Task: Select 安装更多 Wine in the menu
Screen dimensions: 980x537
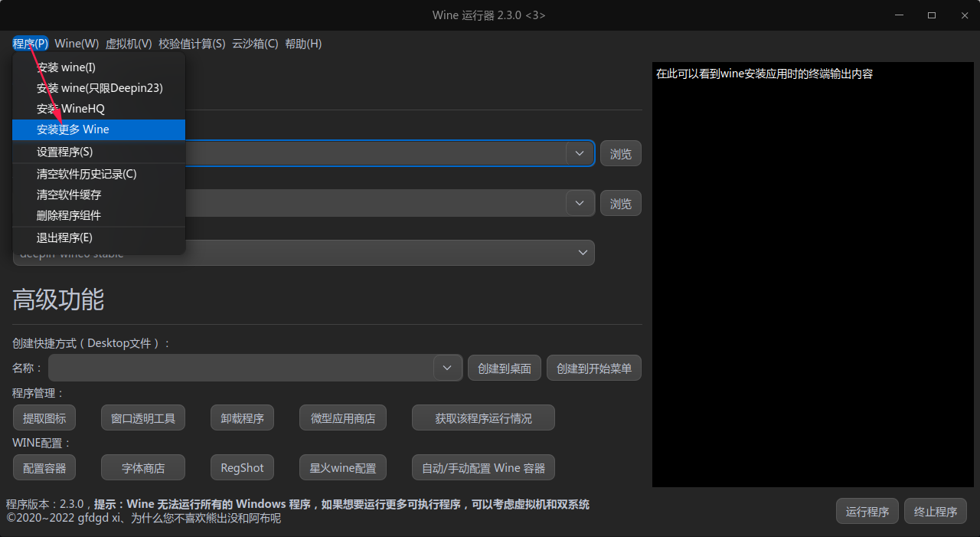Action: (x=99, y=129)
